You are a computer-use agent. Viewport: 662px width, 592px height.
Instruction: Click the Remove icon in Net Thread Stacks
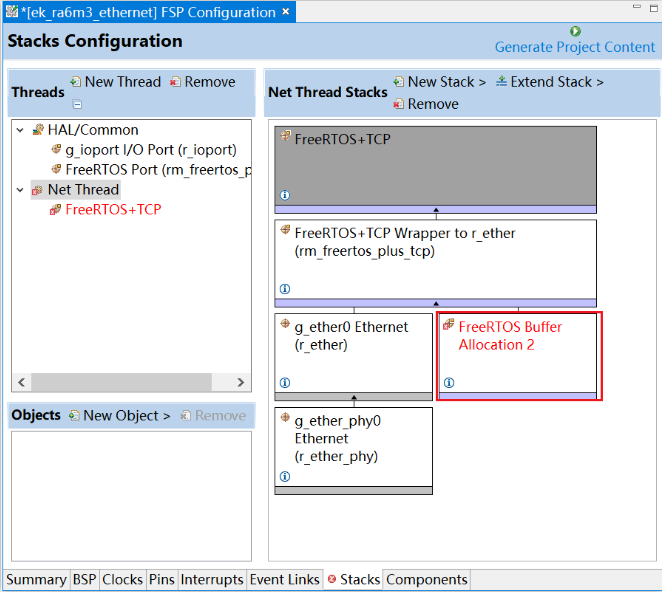click(x=399, y=104)
